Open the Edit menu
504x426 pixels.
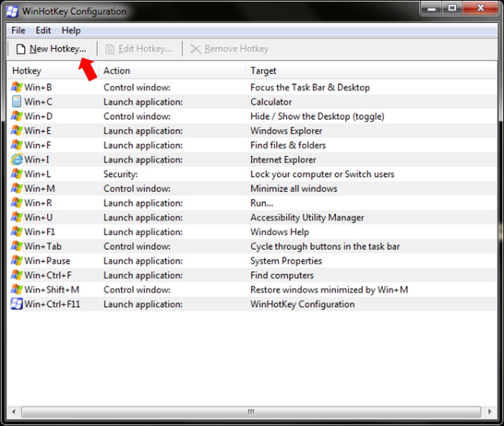pos(43,30)
